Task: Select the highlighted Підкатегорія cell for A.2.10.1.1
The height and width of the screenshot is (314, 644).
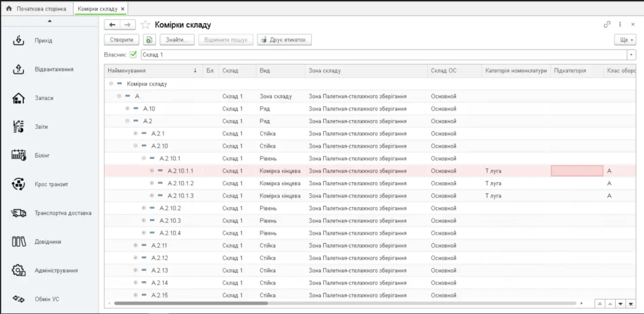Action: click(577, 171)
